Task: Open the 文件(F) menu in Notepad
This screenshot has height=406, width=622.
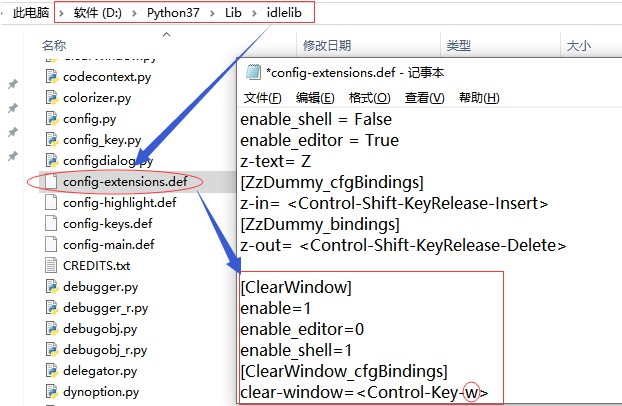Action: [x=262, y=98]
